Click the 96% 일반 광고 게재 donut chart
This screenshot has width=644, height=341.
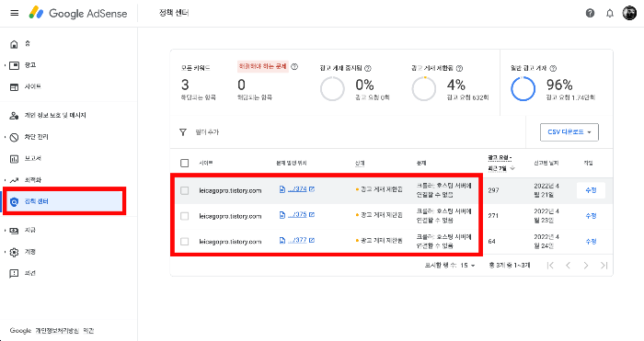523,88
